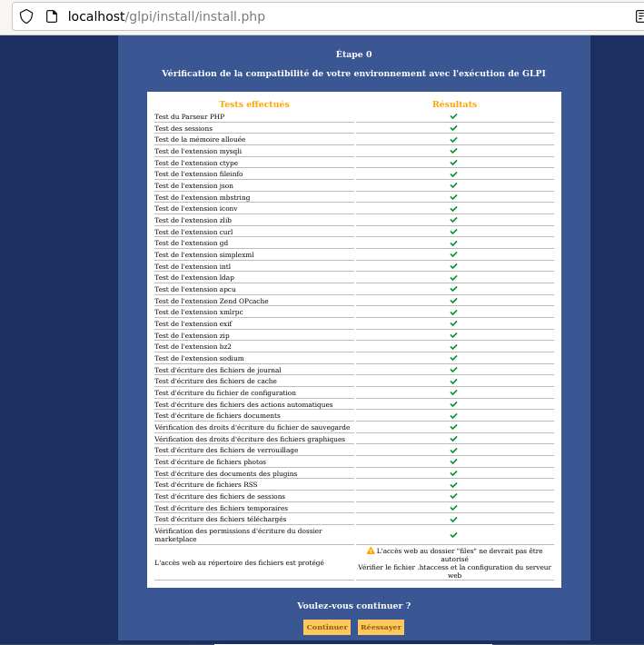Screen dimensions: 644x645
Task: Click the reader view icon in the address bar
Action: (x=639, y=16)
